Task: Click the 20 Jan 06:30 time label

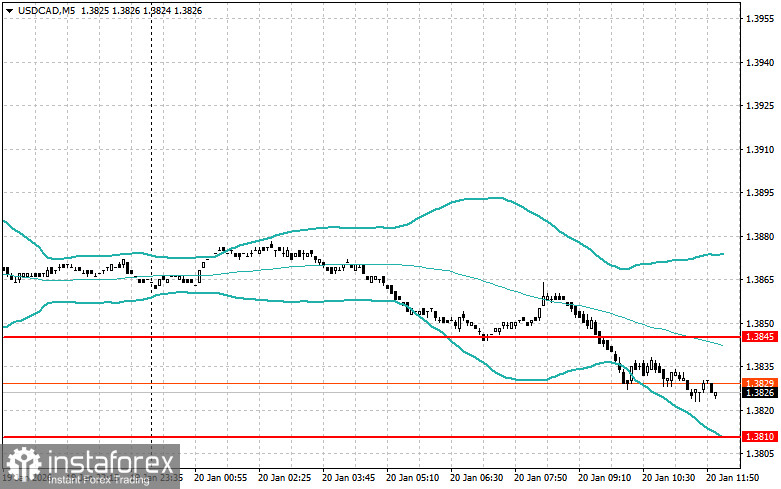Action: [476, 478]
